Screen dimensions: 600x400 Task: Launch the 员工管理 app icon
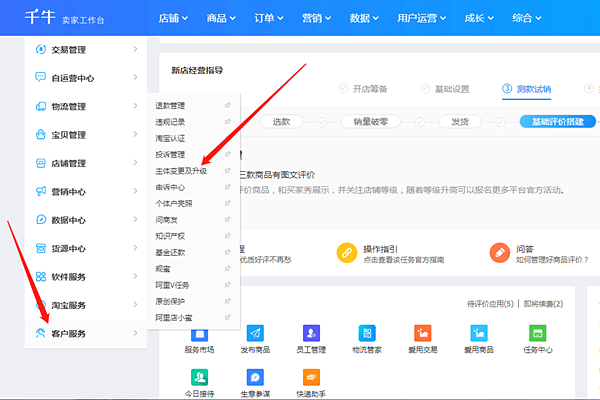tap(311, 333)
